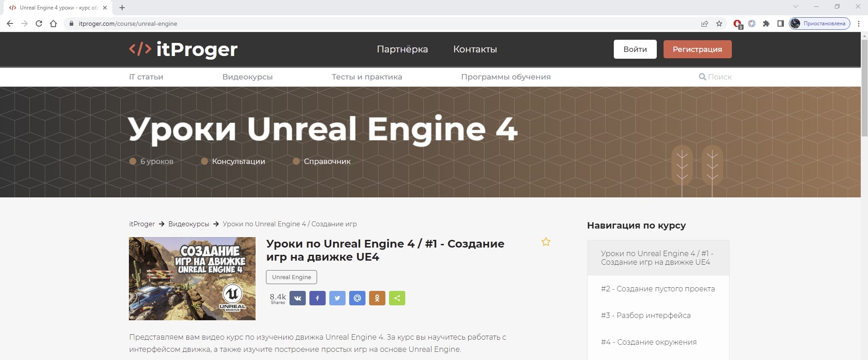The image size is (868, 360).
Task: Share the lesson on Facebook
Action: point(318,298)
